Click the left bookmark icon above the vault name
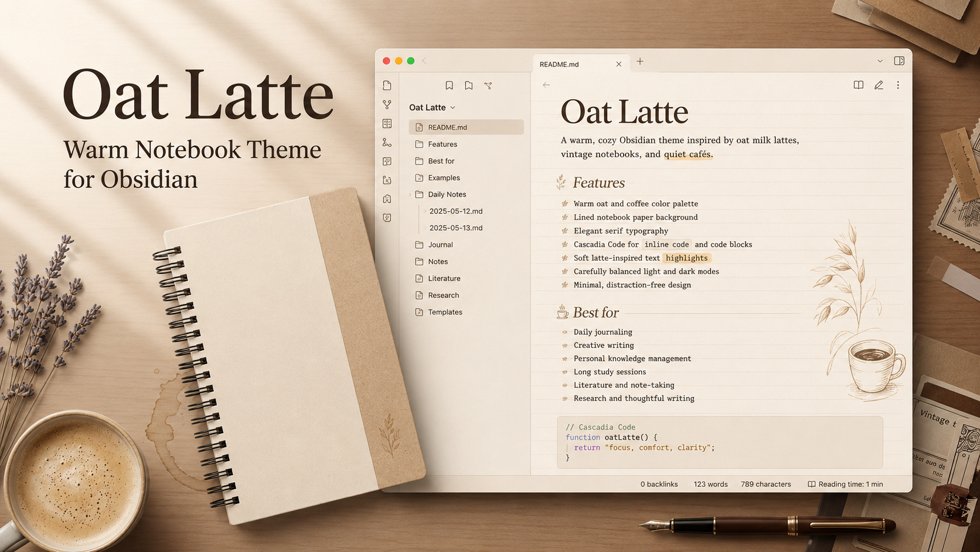The height and width of the screenshot is (552, 980). (x=449, y=86)
